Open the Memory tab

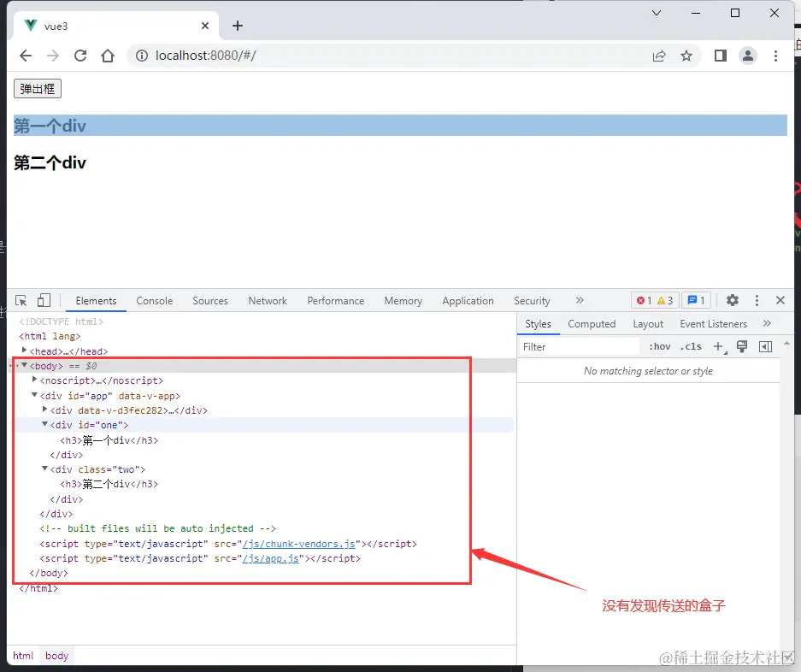coord(403,301)
